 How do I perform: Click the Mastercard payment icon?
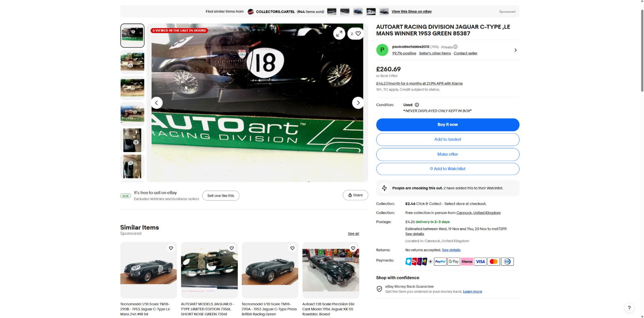click(x=493, y=262)
